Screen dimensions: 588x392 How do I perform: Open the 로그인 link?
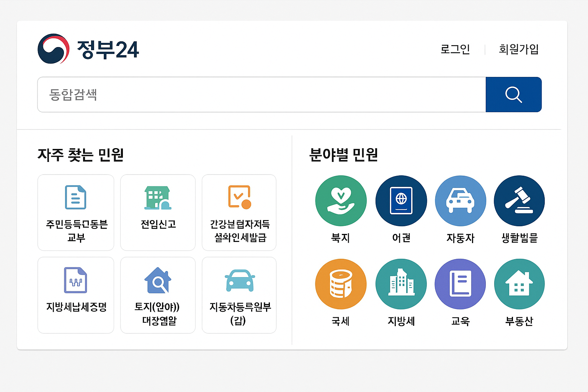456,49
